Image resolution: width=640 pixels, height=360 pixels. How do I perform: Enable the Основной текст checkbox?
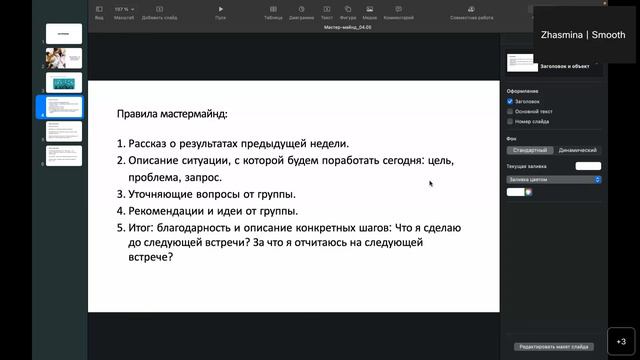[x=510, y=111]
